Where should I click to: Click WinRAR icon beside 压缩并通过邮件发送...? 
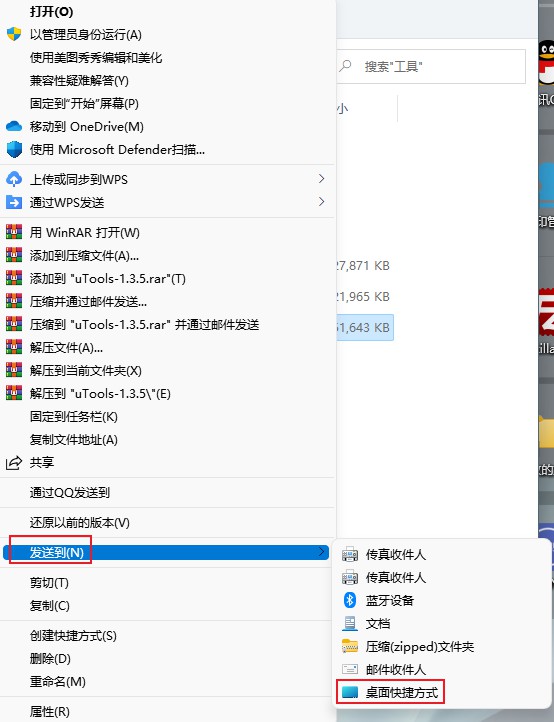tap(14, 301)
